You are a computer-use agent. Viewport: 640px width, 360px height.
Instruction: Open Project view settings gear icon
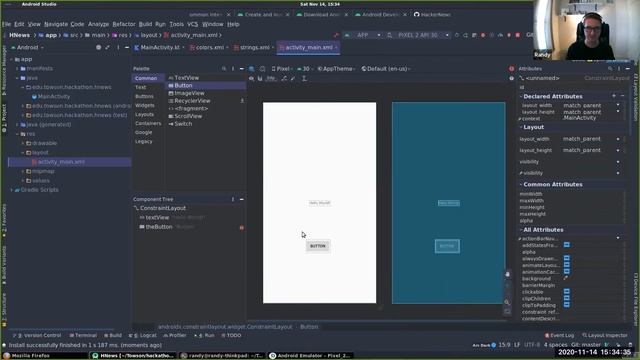[x=98, y=47]
